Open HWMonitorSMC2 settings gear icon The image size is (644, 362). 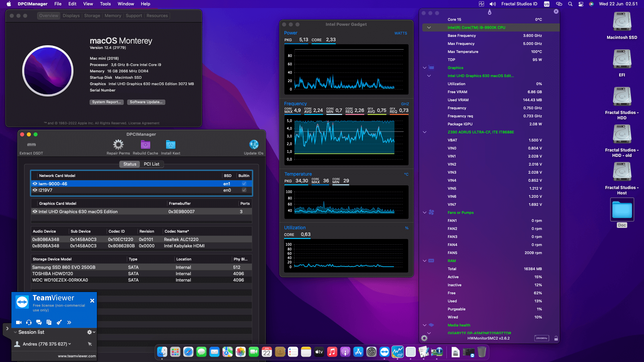424,338
